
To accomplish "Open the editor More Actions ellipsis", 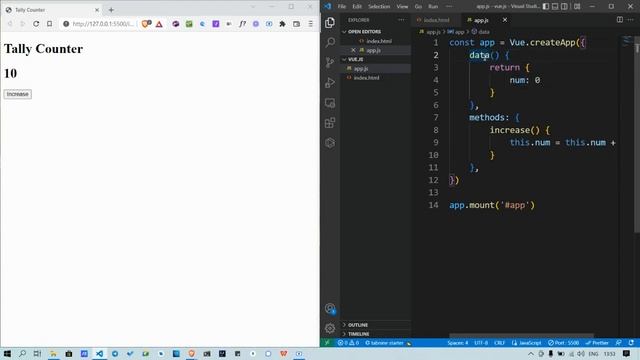I will [631, 20].
